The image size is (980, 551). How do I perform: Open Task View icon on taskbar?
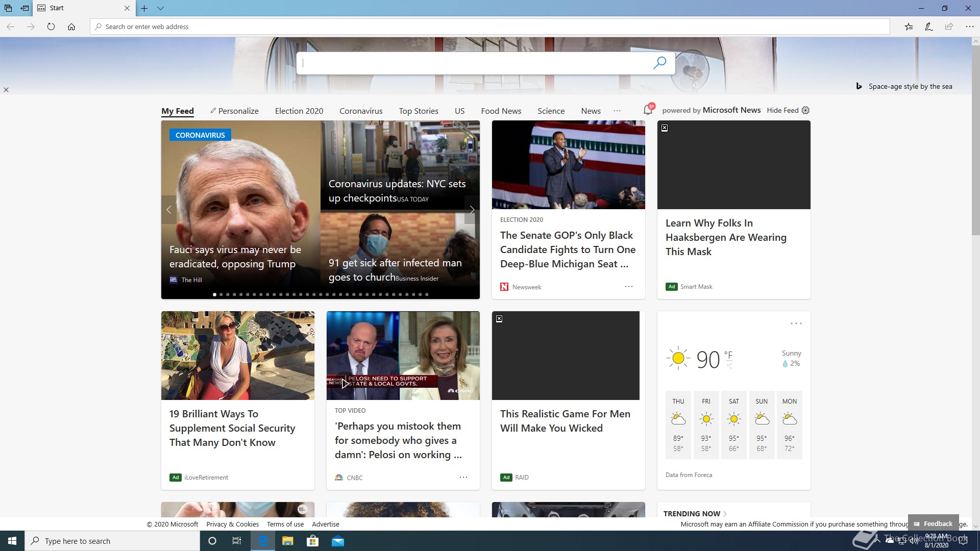(237, 541)
